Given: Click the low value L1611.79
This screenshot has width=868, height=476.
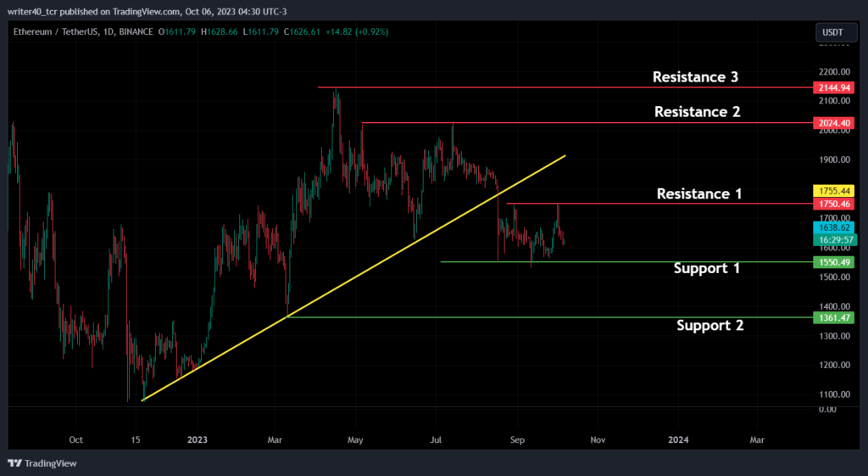Looking at the screenshot, I should 260,32.
